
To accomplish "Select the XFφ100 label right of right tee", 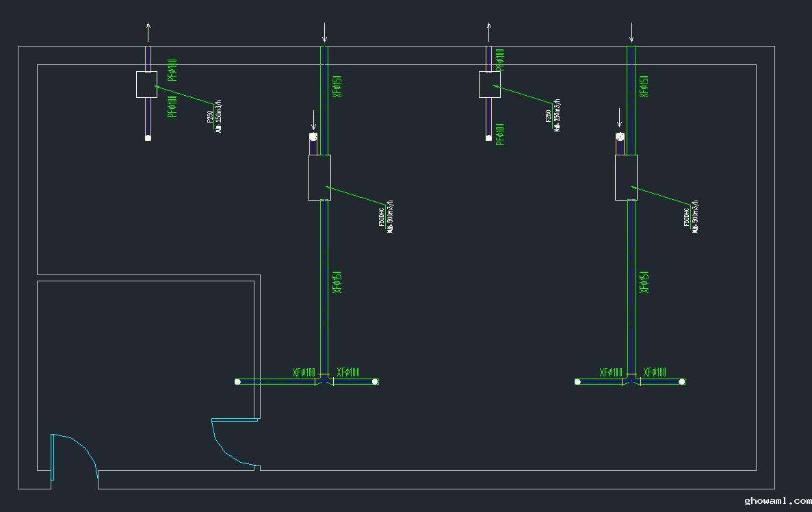I will tap(655, 372).
